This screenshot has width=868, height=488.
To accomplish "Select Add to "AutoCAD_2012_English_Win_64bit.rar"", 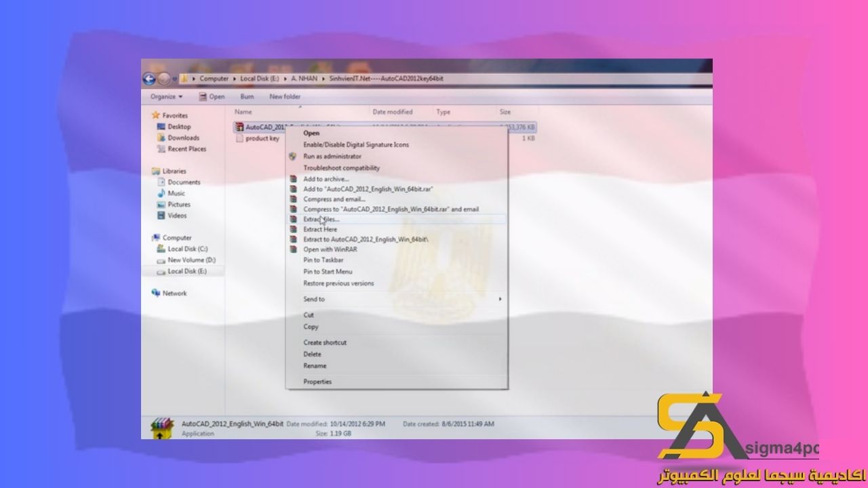I will pyautogui.click(x=368, y=189).
